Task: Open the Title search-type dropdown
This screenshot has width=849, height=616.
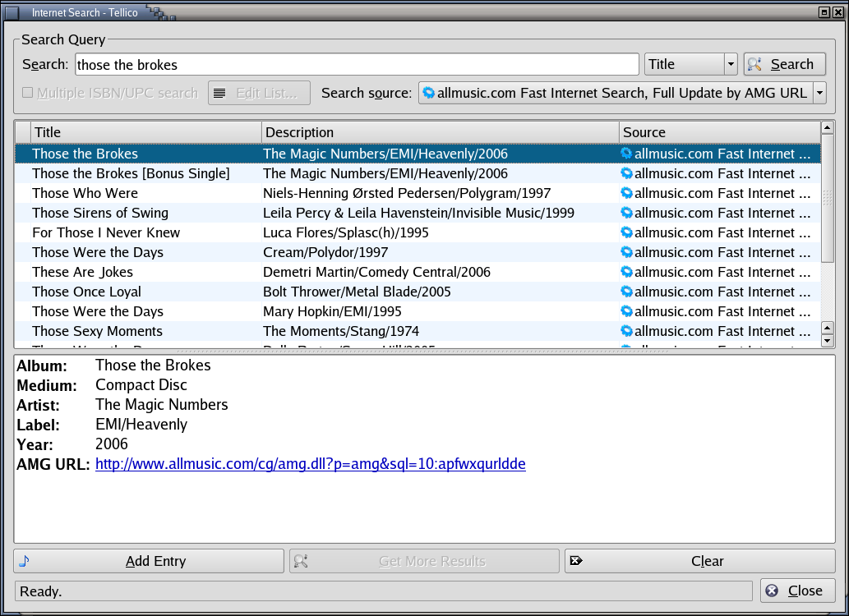Action: pos(690,64)
